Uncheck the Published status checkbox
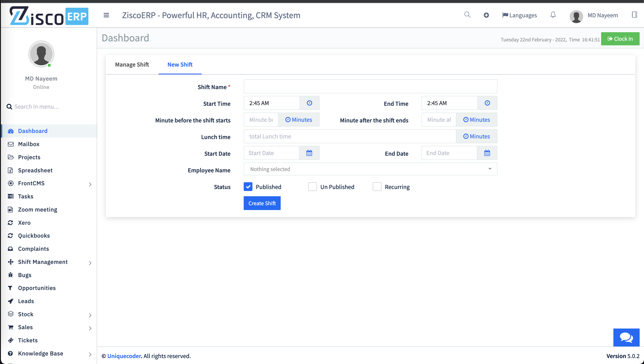The image size is (644, 364). (x=248, y=187)
